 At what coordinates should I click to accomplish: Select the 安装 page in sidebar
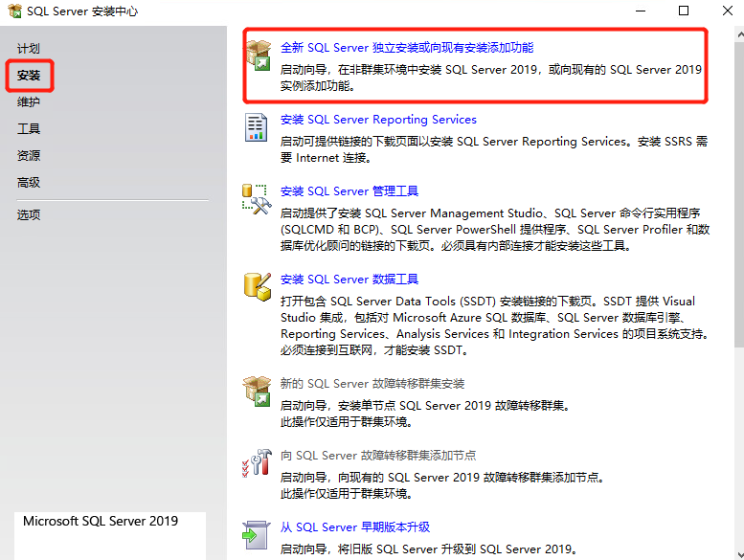[x=29, y=76]
